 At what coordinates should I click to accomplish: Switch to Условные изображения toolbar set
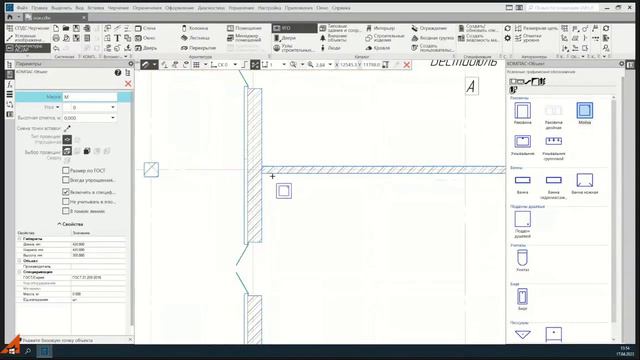click(x=28, y=38)
